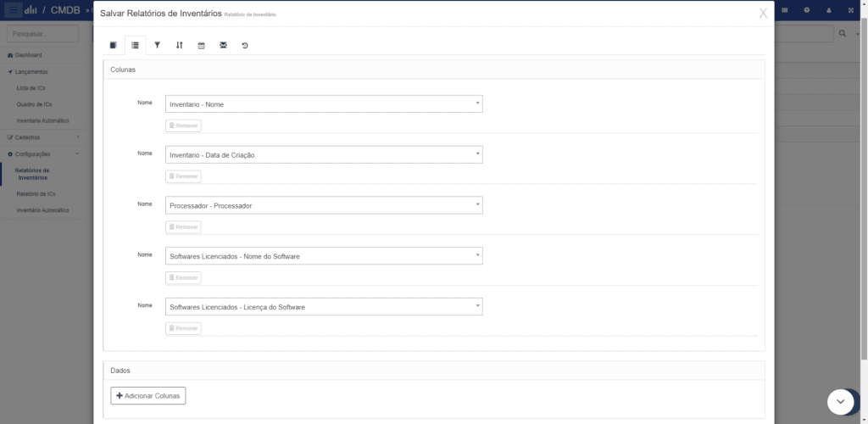Open the filter funnel tab
The image size is (868, 424).
click(157, 46)
